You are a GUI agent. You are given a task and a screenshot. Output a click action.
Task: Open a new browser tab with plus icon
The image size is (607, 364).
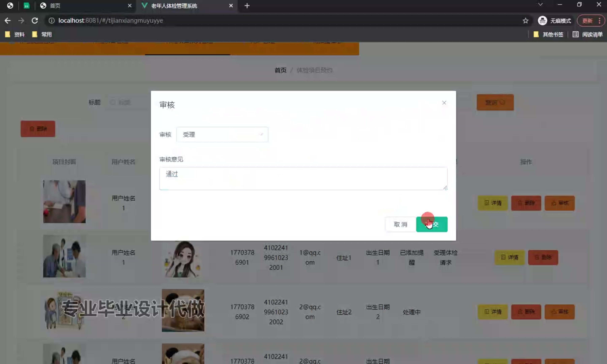coord(247,6)
